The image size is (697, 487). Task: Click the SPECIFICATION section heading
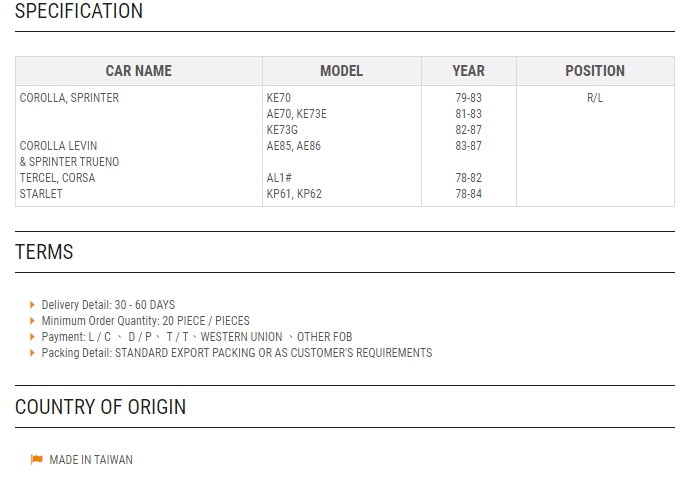pyautogui.click(x=79, y=11)
